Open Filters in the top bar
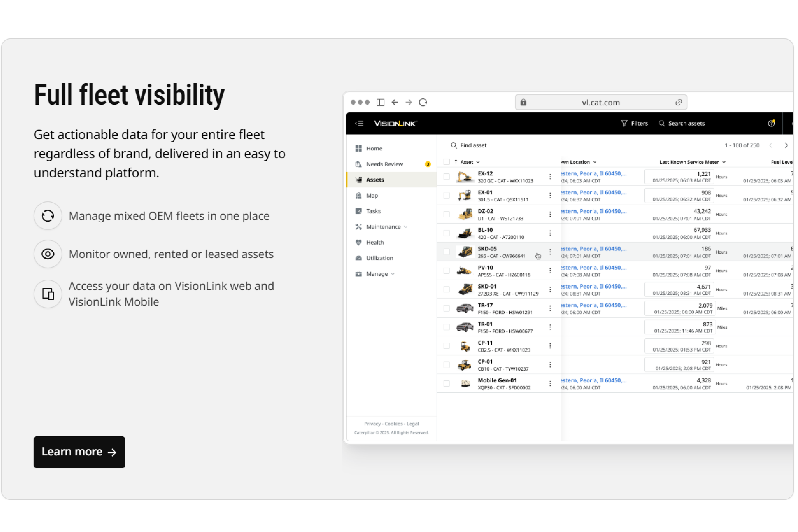Image resolution: width=798 pixels, height=532 pixels. (634, 124)
